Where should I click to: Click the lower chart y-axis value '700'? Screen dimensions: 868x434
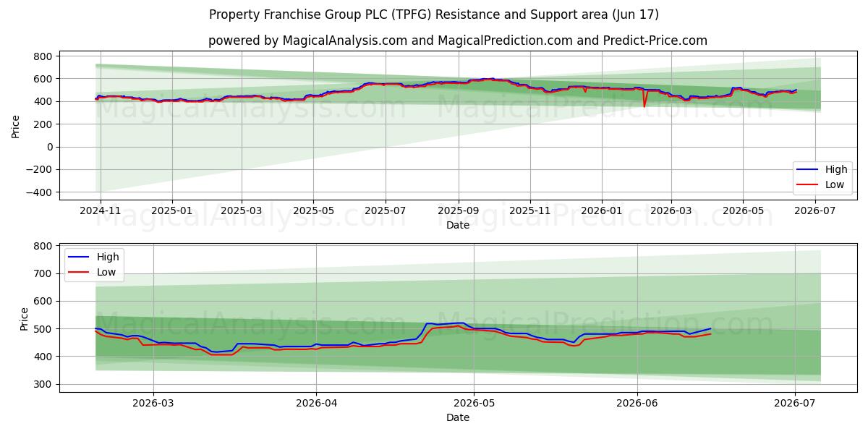44,273
